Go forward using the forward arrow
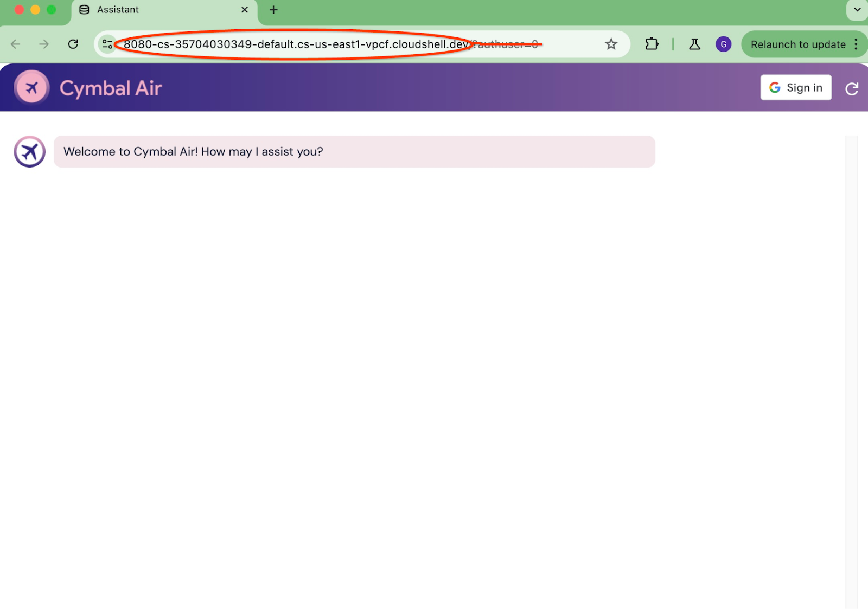 click(44, 44)
